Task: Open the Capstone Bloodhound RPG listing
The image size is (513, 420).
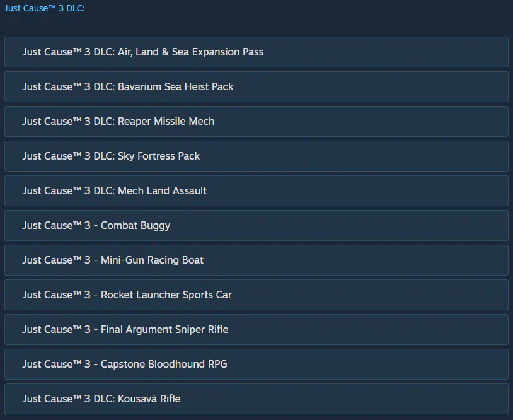Action: (125, 364)
